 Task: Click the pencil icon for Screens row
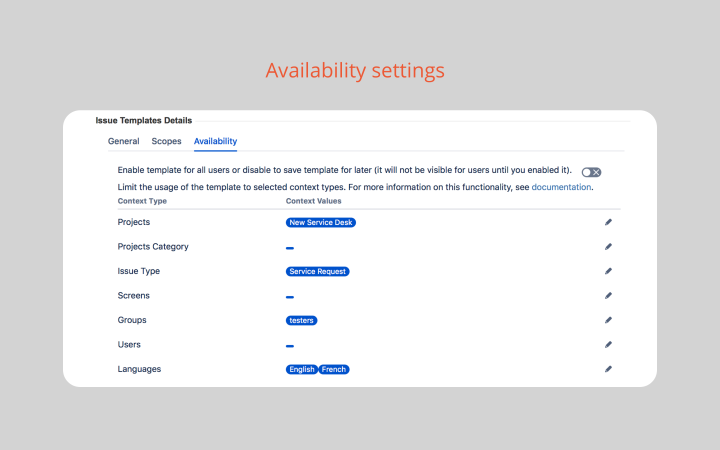(x=608, y=296)
